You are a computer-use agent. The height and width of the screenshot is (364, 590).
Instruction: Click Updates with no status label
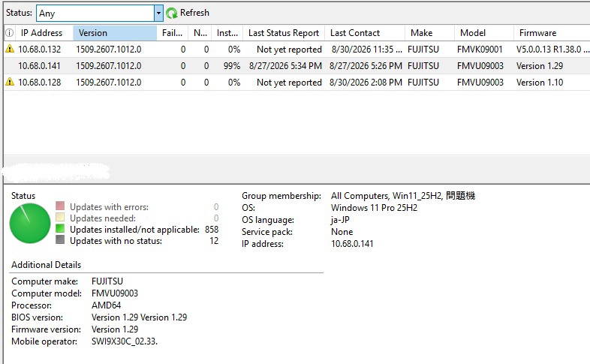pos(116,241)
